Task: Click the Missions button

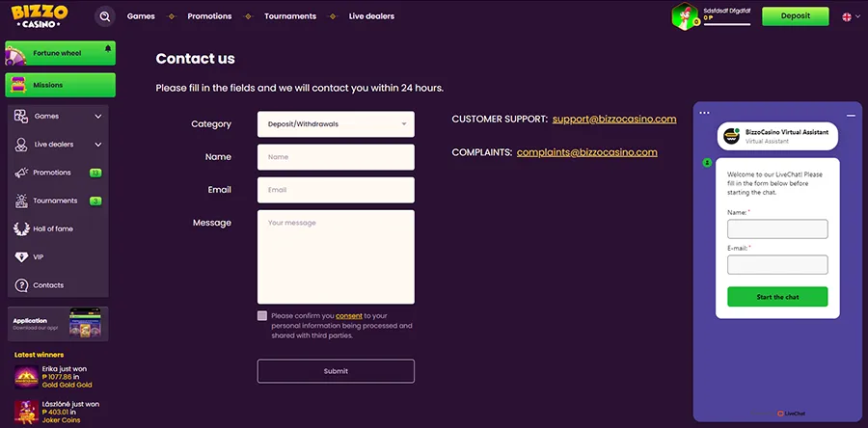Action: click(61, 85)
